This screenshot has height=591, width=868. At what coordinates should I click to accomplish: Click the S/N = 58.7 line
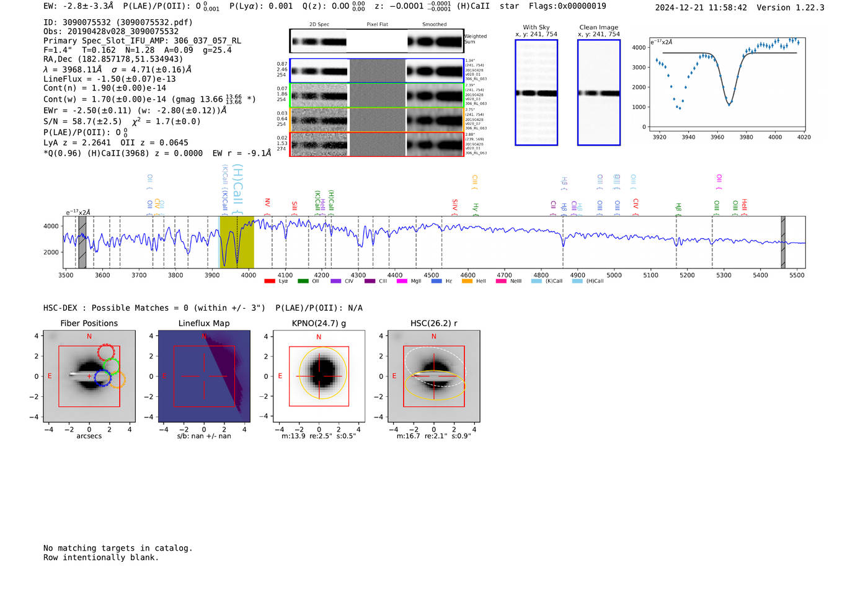pos(122,122)
